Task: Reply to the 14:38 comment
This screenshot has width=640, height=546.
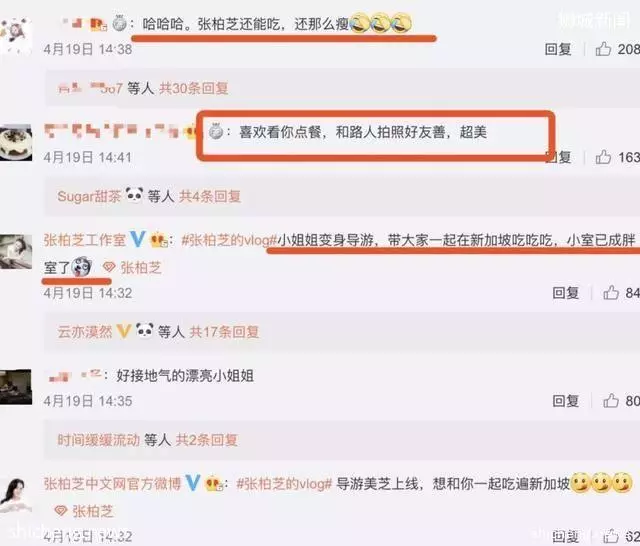Action: pyautogui.click(x=558, y=49)
